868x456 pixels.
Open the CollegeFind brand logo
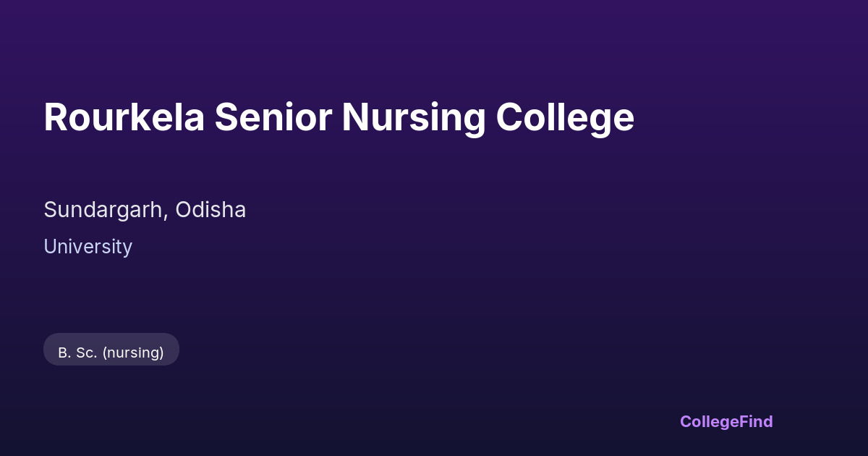point(726,421)
